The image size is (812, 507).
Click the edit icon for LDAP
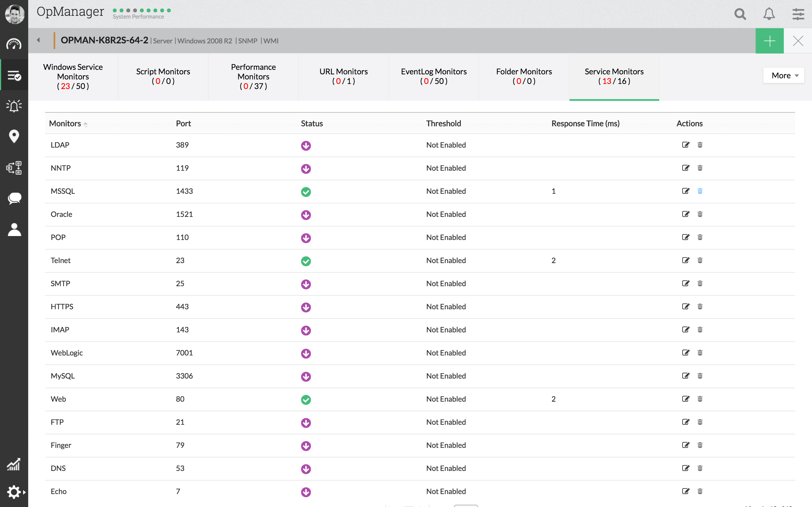click(x=685, y=145)
